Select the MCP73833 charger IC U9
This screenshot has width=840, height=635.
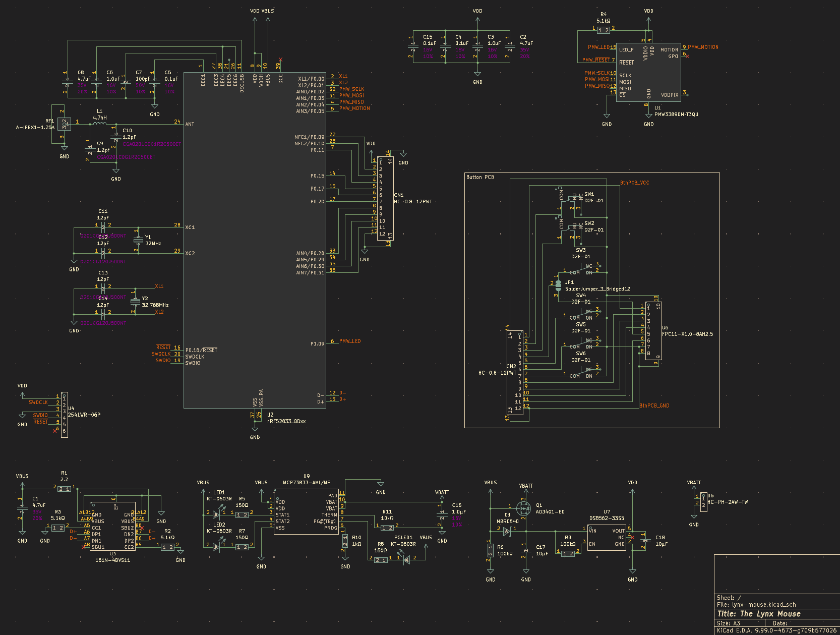click(x=306, y=511)
